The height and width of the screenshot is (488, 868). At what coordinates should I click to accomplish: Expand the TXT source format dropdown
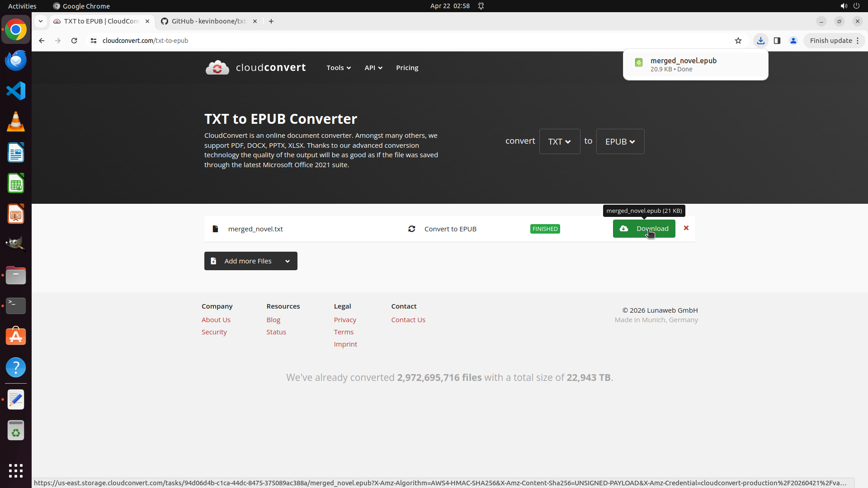pos(559,141)
